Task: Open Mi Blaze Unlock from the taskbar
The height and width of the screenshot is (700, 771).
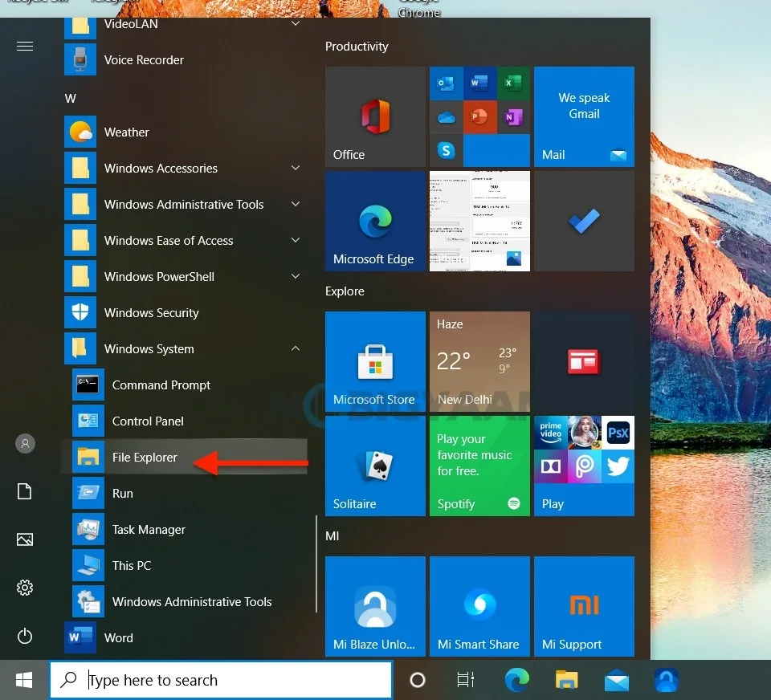Action: pos(667,681)
